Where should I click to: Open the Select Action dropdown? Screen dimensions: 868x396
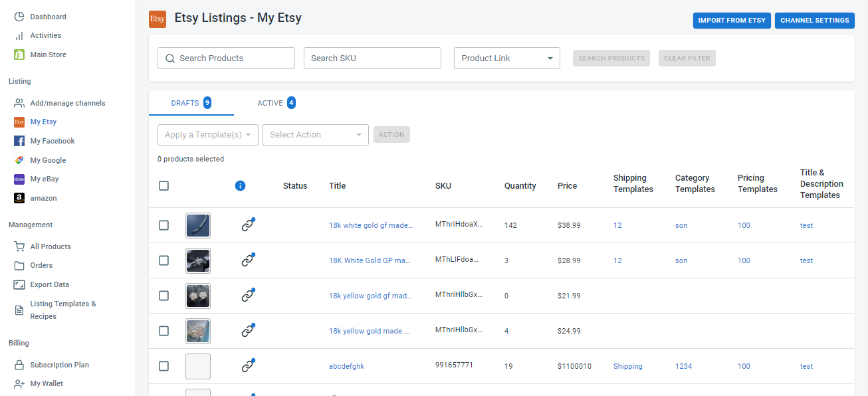coord(315,135)
